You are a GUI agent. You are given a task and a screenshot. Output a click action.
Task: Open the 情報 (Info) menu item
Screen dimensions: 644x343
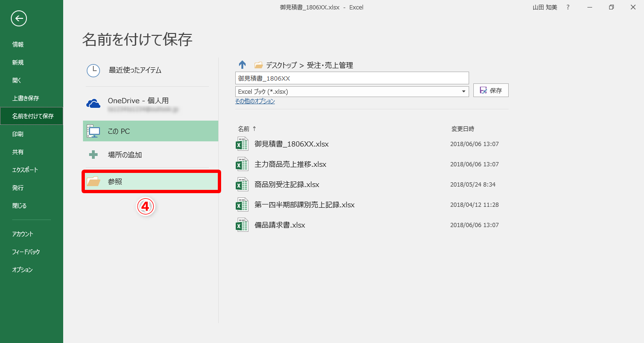(18, 44)
